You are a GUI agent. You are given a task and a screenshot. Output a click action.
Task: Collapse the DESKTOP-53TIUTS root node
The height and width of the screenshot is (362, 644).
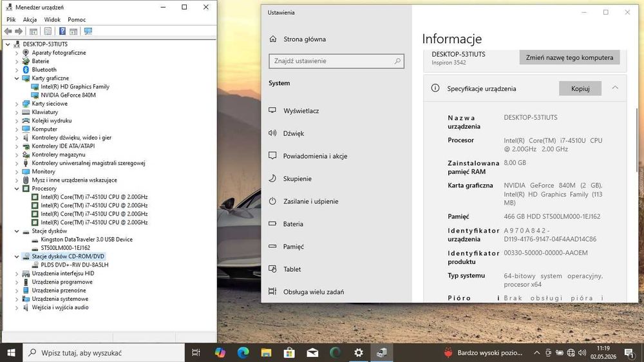coord(8,44)
